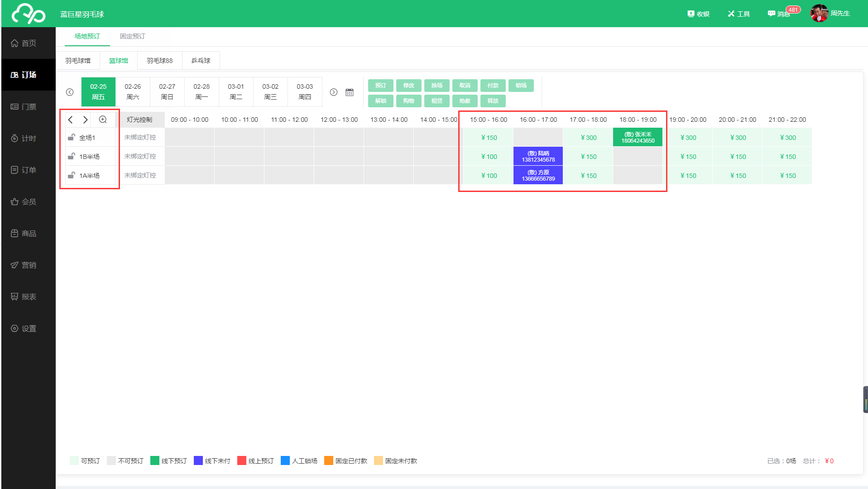
Task: Open the 工具 tools menu
Action: click(739, 14)
